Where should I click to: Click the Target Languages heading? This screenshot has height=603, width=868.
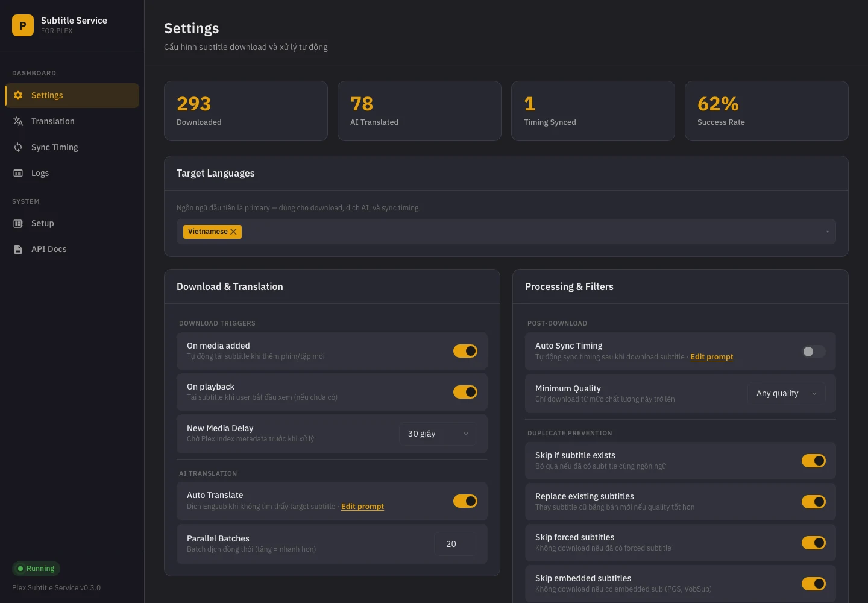pos(216,174)
